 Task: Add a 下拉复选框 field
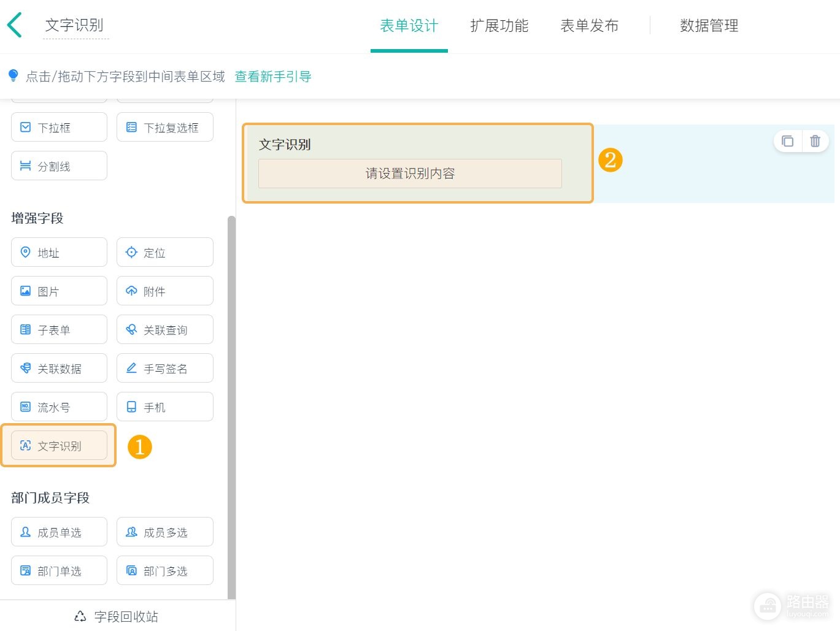click(165, 127)
